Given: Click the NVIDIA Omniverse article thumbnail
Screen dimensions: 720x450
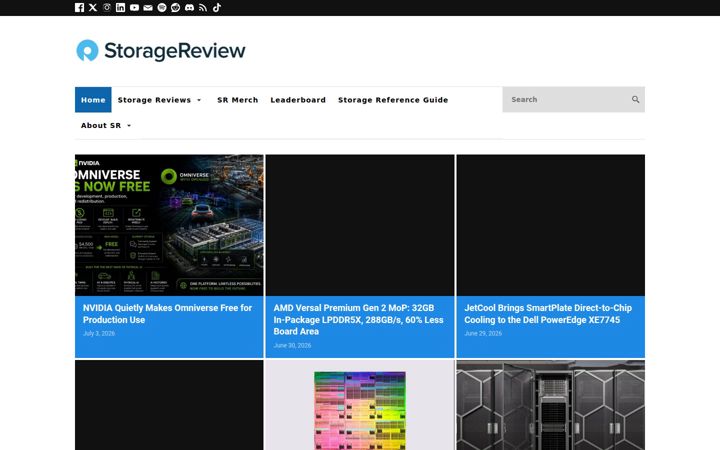Looking at the screenshot, I should pyautogui.click(x=169, y=225).
